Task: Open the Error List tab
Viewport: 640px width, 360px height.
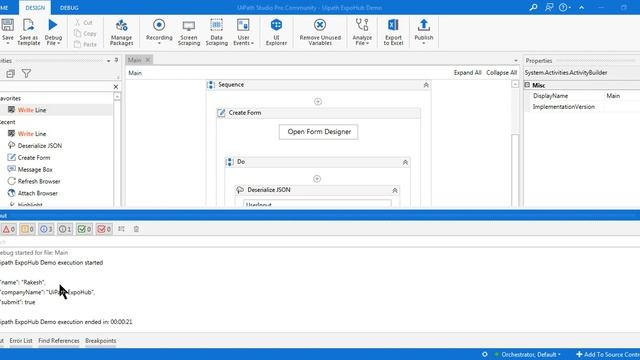Action: click(21, 340)
